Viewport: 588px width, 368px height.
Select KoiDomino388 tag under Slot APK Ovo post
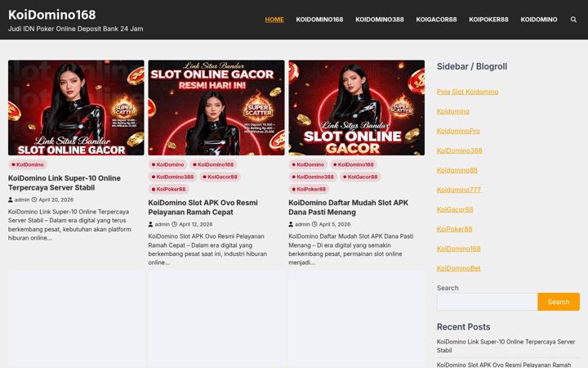[x=172, y=177]
